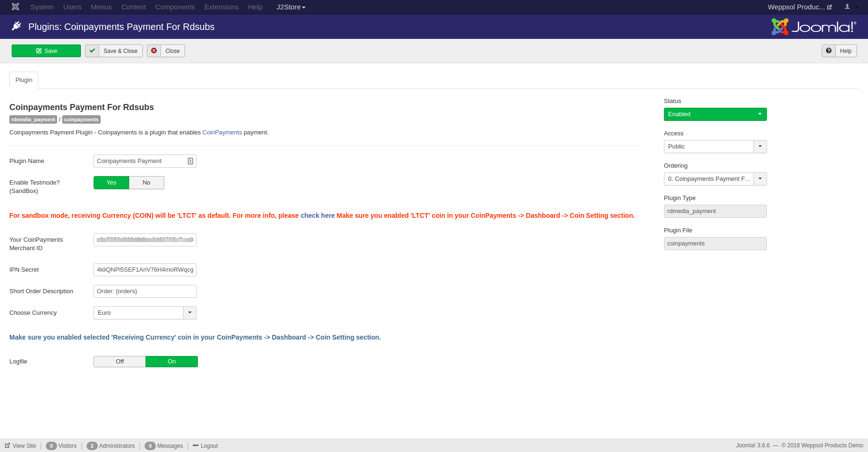This screenshot has width=868, height=452.
Task: Click the CoinPayments Merchant ID field
Action: (145, 240)
